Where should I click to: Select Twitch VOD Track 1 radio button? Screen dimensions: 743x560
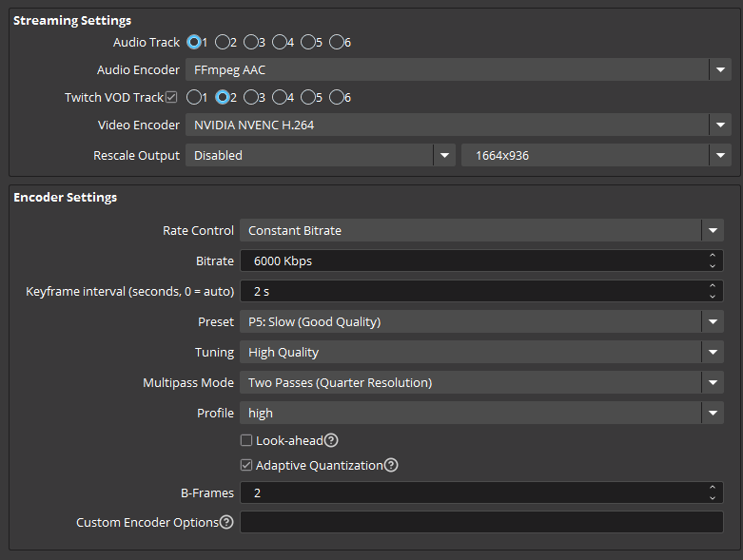tap(194, 97)
